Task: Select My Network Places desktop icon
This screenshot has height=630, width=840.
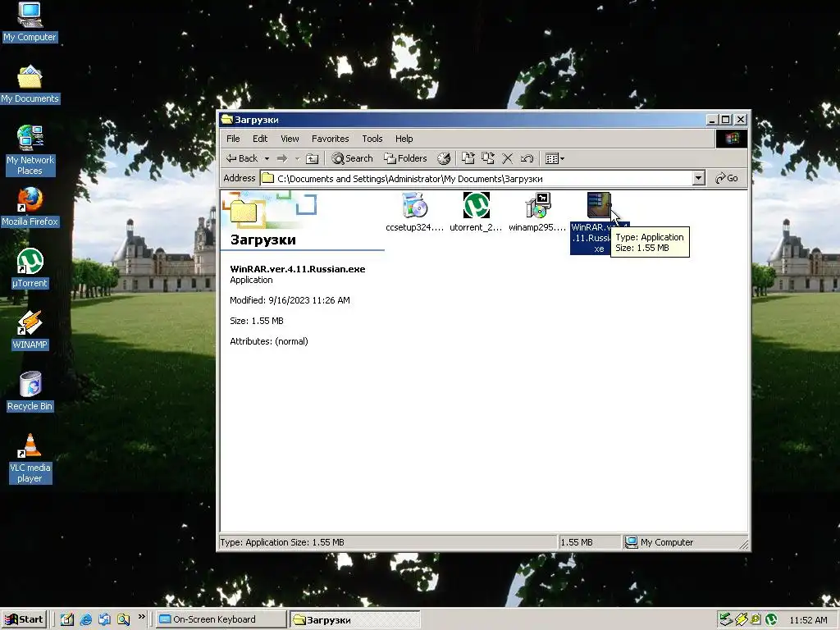Action: tap(30, 150)
